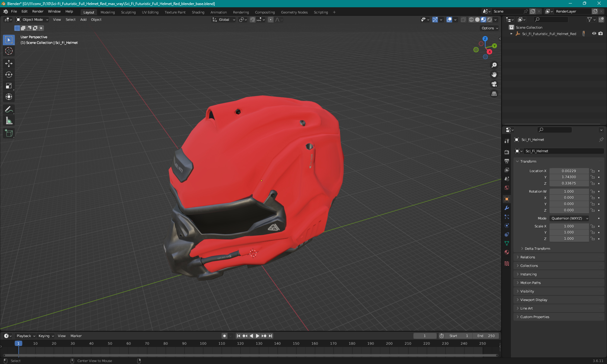Expand the Delta Transform section
The height and width of the screenshot is (364, 607).
(x=537, y=248)
